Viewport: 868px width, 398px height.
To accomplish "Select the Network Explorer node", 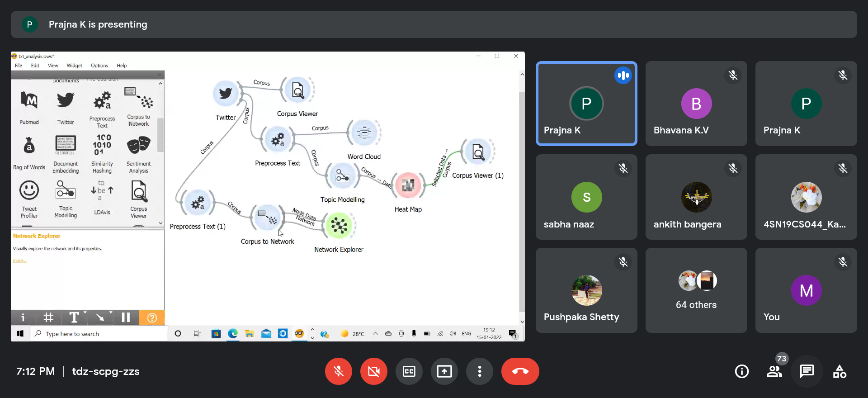I will [339, 225].
